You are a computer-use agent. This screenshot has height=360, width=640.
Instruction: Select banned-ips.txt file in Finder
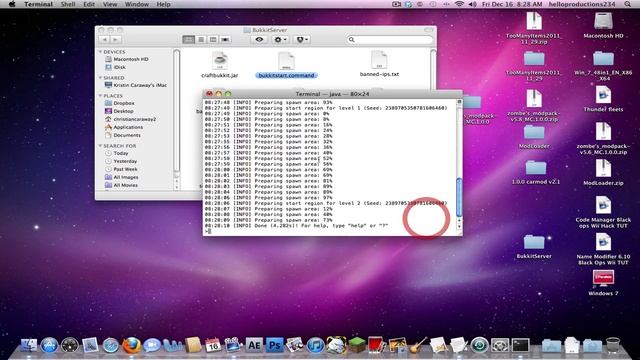coord(379,64)
